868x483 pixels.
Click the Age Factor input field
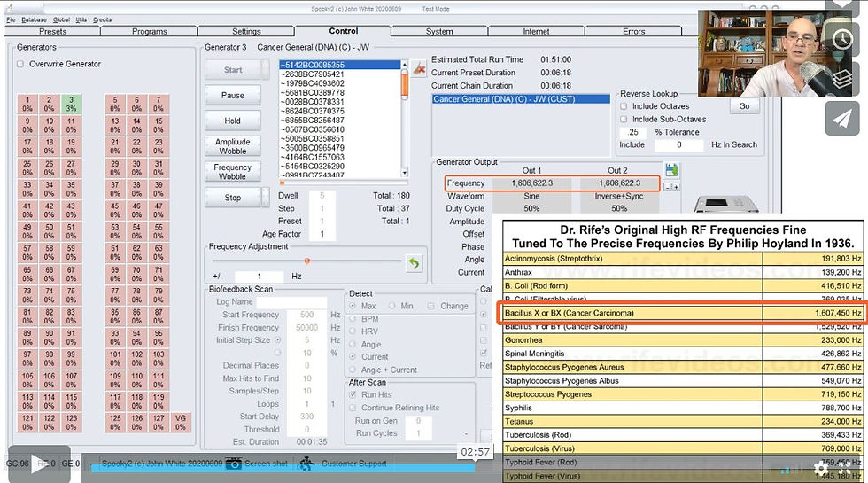click(x=322, y=234)
